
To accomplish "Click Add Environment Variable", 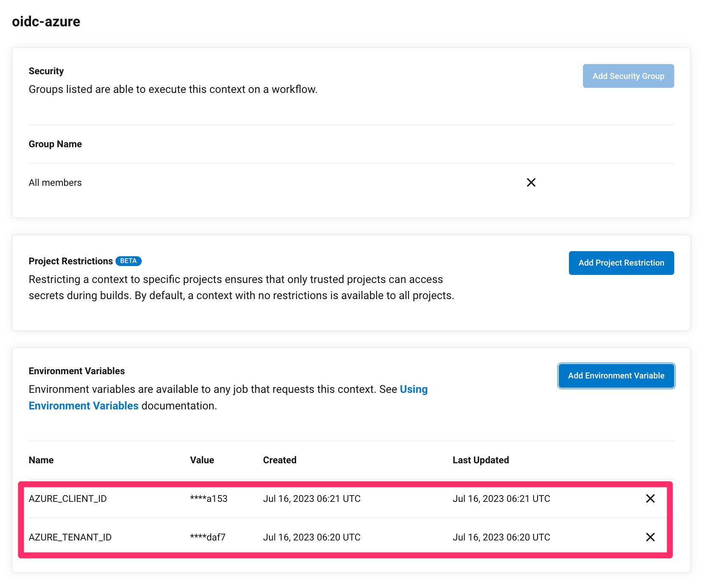I will click(x=616, y=375).
